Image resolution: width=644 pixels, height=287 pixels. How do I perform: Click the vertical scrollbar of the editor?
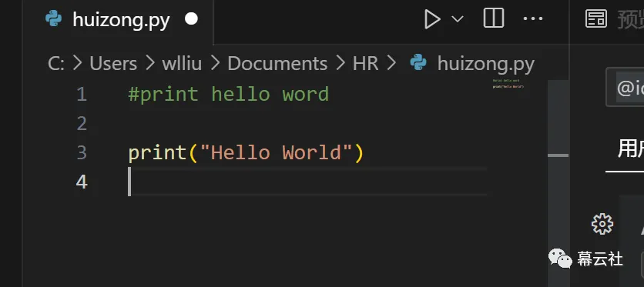pyautogui.click(x=558, y=183)
